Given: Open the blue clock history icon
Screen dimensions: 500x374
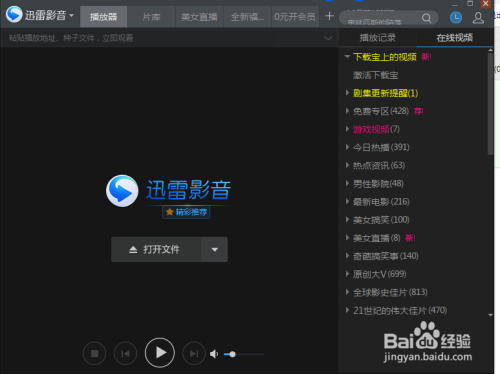Looking at the screenshot, I should [x=456, y=17].
